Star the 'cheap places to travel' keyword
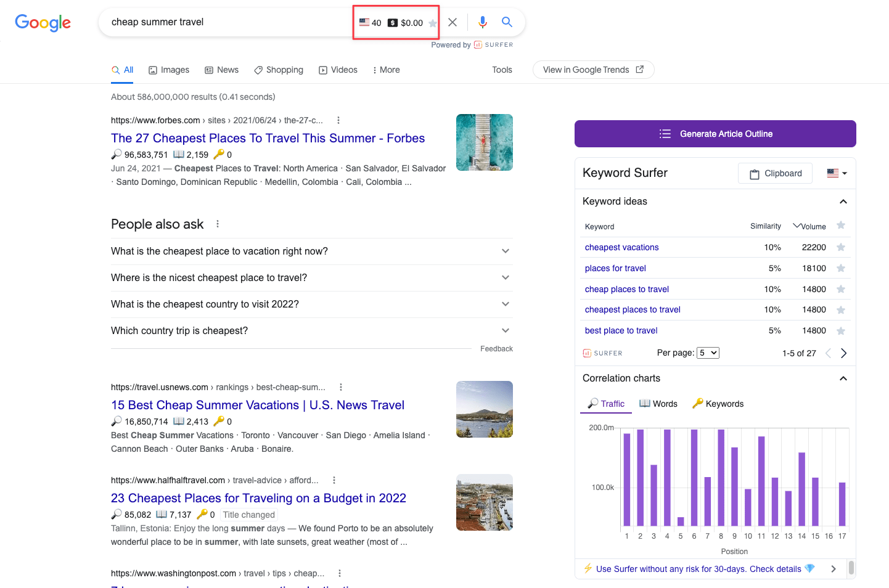Image resolution: width=889 pixels, height=588 pixels. click(841, 289)
